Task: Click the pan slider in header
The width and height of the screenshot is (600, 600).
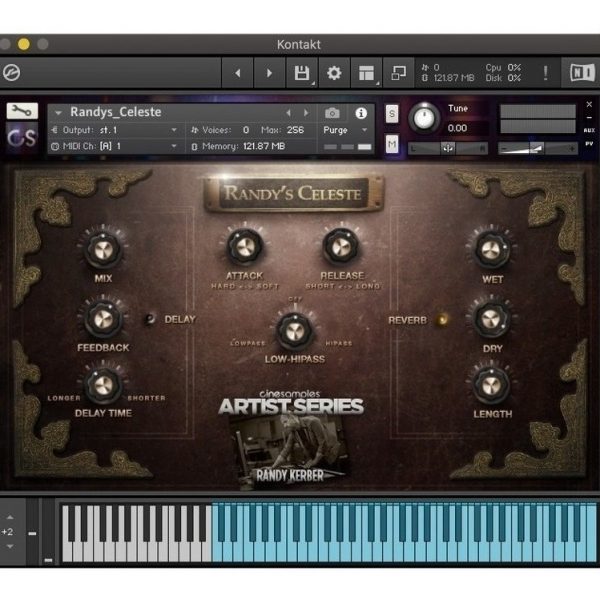Action: (x=448, y=148)
